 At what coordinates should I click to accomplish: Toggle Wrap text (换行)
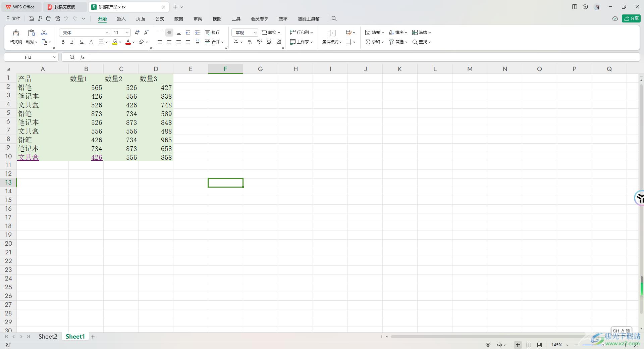tap(212, 33)
